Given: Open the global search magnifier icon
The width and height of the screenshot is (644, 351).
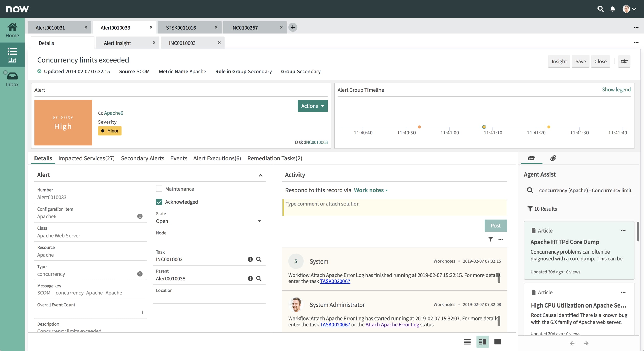Looking at the screenshot, I should (600, 9).
